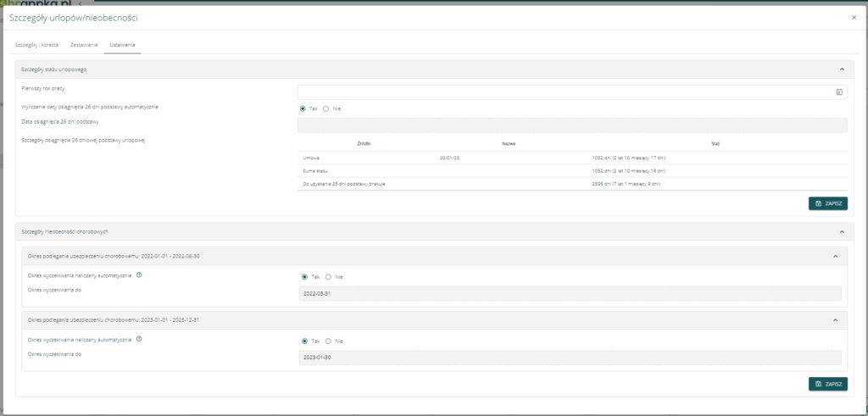Save sick absence details with bottom ZAPISZ
The image size is (868, 416).
pos(827,384)
